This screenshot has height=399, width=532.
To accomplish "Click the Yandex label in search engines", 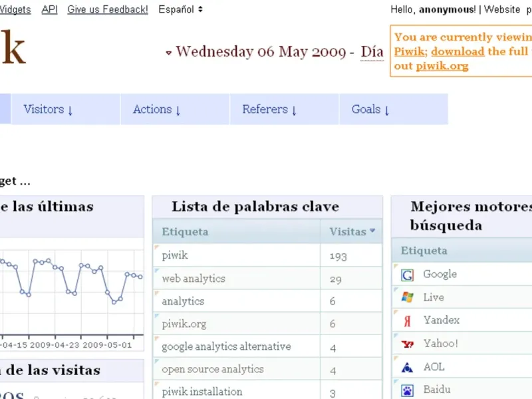I will coord(442,320).
